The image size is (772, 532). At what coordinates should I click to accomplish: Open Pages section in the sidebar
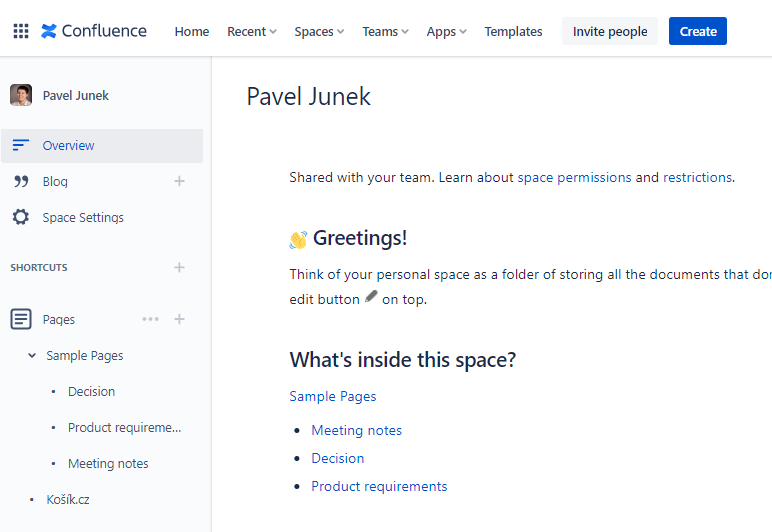click(x=59, y=319)
